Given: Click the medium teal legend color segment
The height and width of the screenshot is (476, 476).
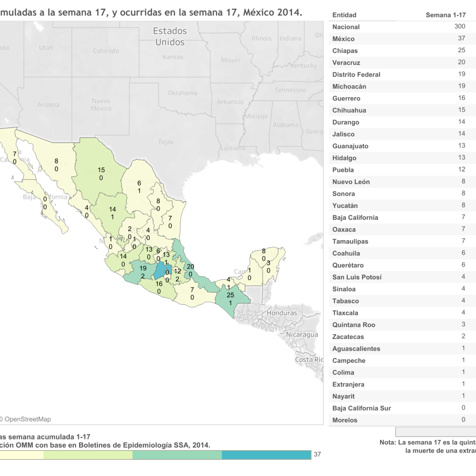Looking at the screenshot, I should (x=177, y=455).
